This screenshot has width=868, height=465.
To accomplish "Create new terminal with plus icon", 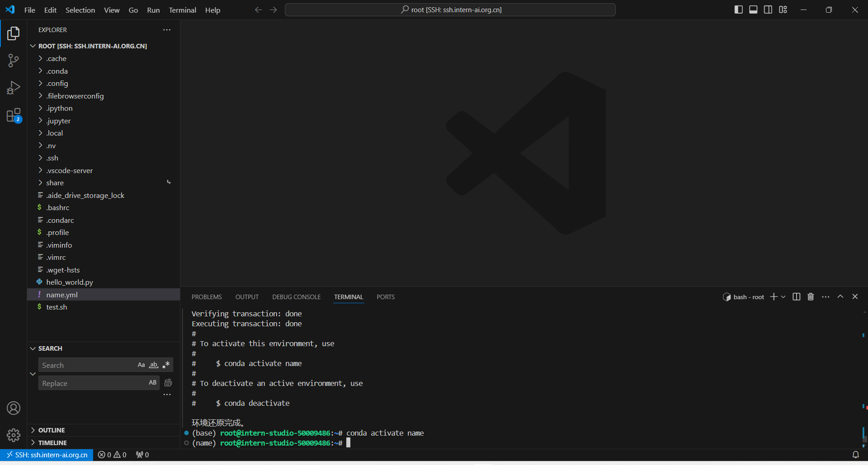I will tap(774, 296).
